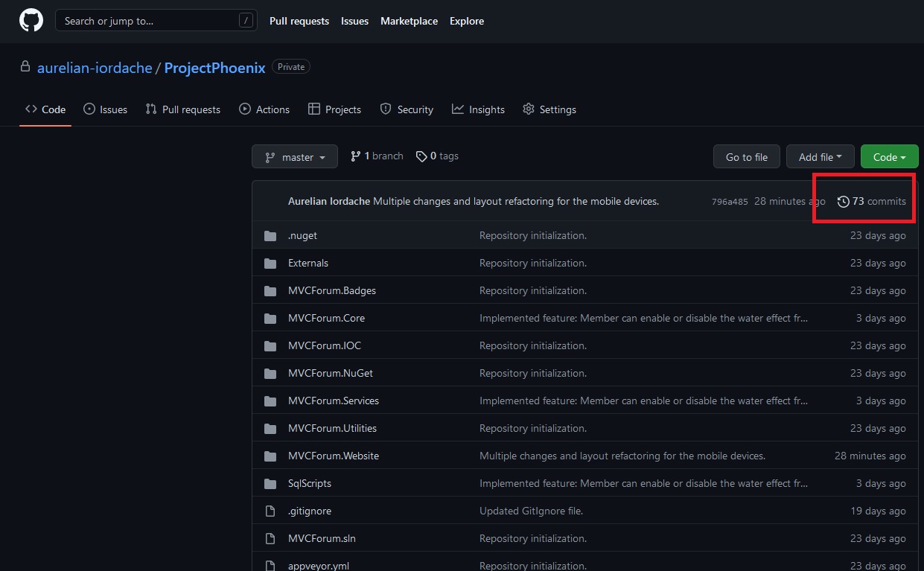Go to the Actions tab

tap(264, 109)
